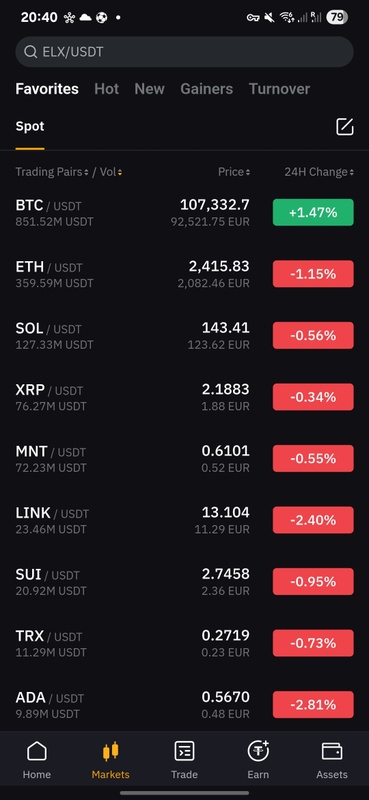The width and height of the screenshot is (369, 800).
Task: Sort by Trading Pairs arrows
Action: point(86,172)
